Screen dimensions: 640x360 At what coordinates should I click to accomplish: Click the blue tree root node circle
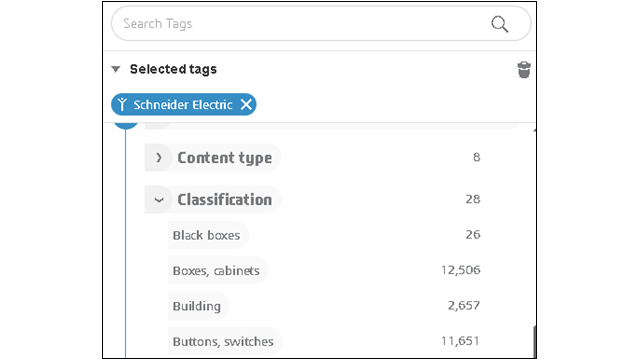pyautogui.click(x=126, y=125)
